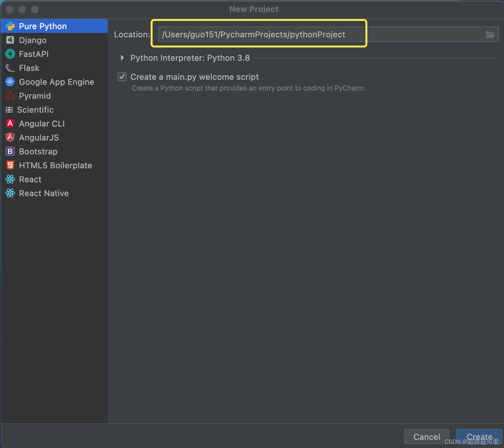Choose the Django project type icon
The height and width of the screenshot is (448, 504).
pyautogui.click(x=10, y=40)
